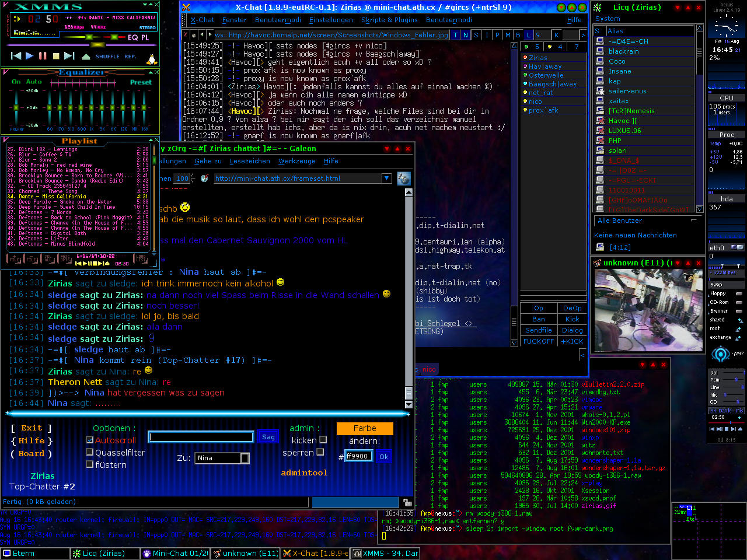Toggle the Autoscroll checkbox
747x560 pixels.
pyautogui.click(x=89, y=440)
